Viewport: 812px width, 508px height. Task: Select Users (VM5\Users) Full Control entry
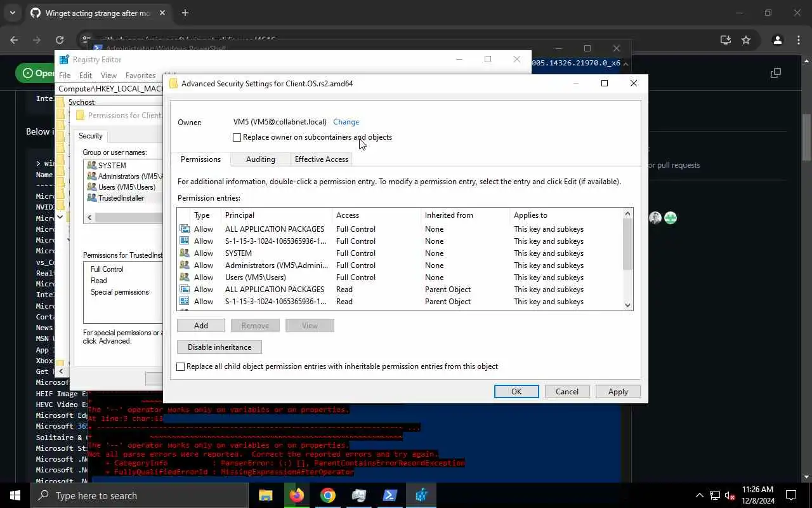point(400,277)
